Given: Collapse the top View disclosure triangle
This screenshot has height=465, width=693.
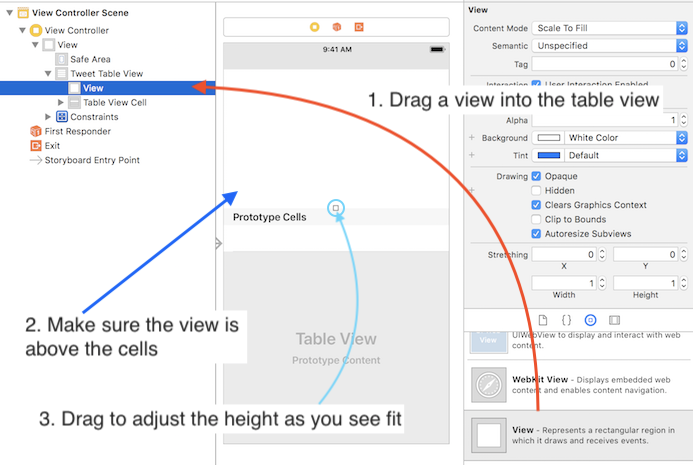Looking at the screenshot, I should coord(35,45).
